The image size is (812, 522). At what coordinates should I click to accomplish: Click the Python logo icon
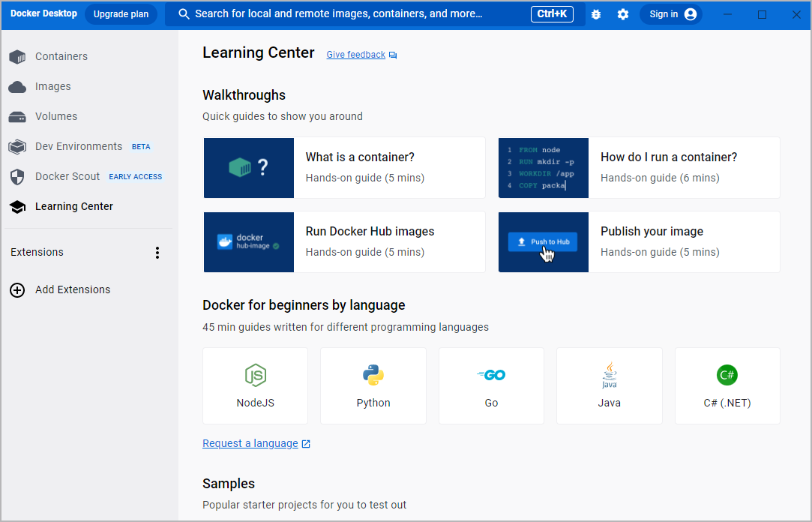click(x=373, y=376)
